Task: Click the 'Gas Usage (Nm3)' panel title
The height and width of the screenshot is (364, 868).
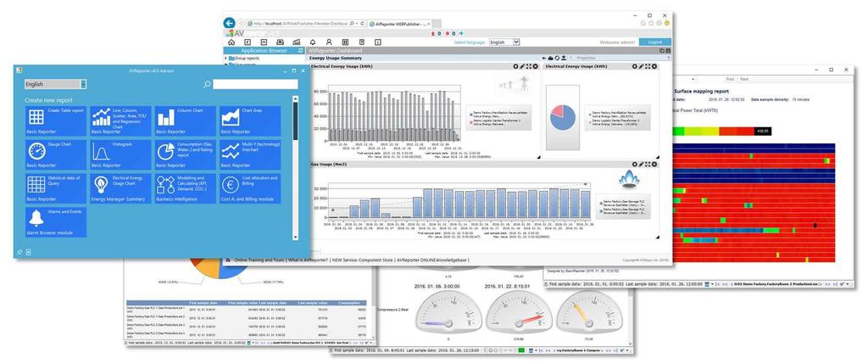Action: [330, 165]
